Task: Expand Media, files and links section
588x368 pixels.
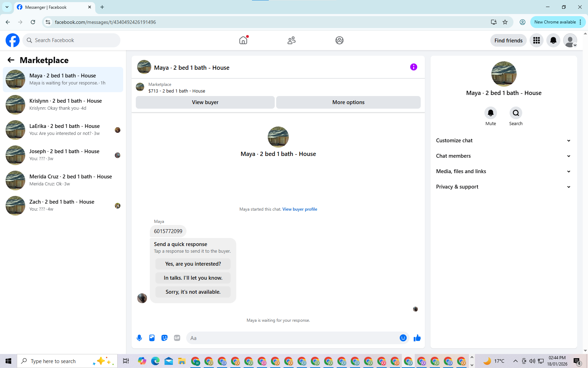Action: 504,171
